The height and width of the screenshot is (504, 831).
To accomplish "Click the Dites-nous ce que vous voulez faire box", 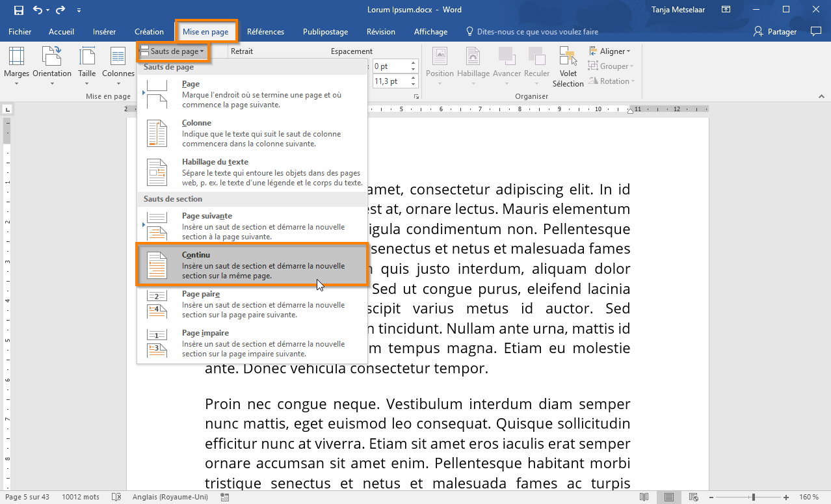I will pyautogui.click(x=532, y=32).
